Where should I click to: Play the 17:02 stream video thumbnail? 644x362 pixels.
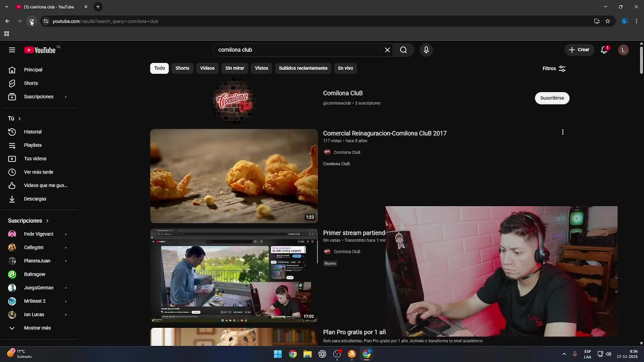coord(234,276)
